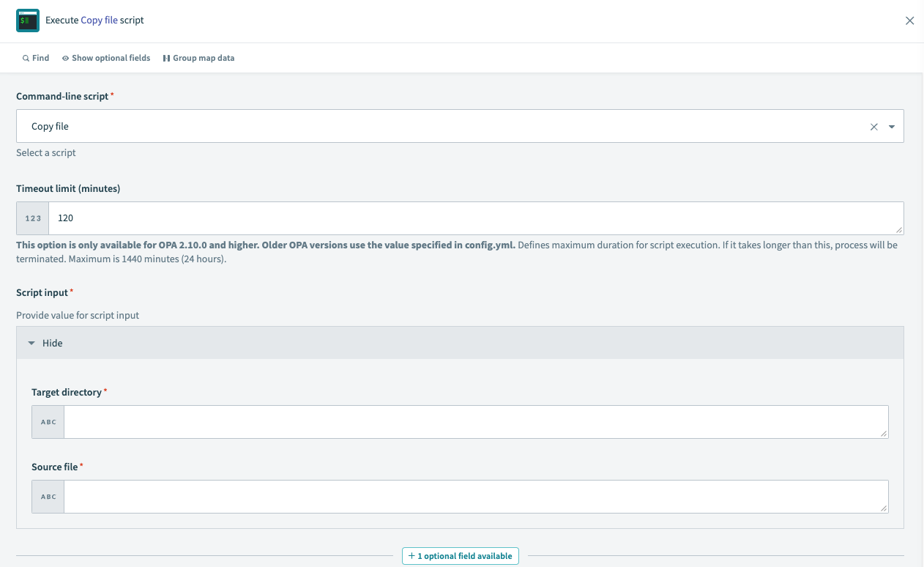Grab the Timeout limit field resize handle
The width and height of the screenshot is (924, 567).
(x=898, y=229)
